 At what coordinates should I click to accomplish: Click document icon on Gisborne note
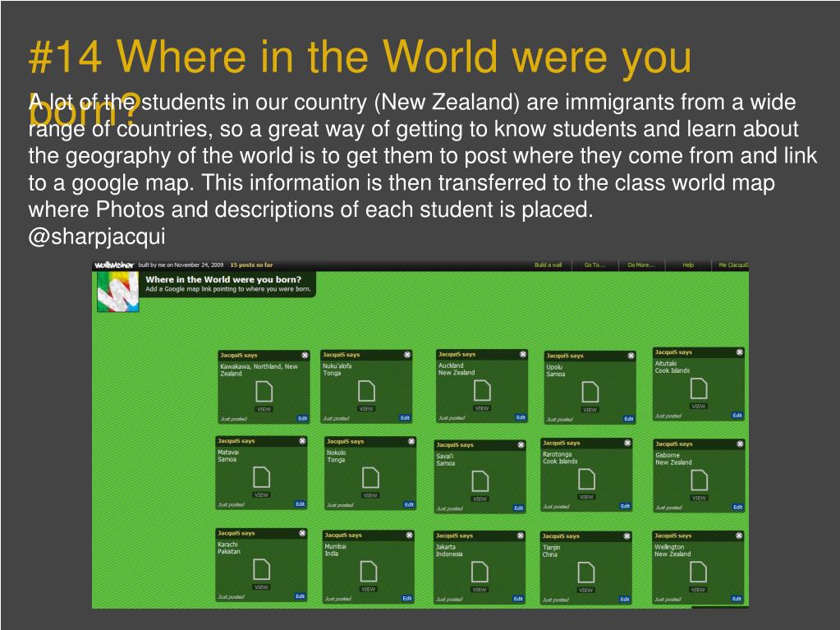pos(699,481)
